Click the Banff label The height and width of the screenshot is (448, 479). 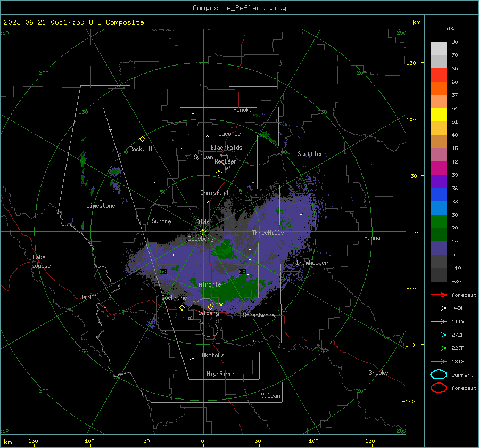(x=88, y=297)
